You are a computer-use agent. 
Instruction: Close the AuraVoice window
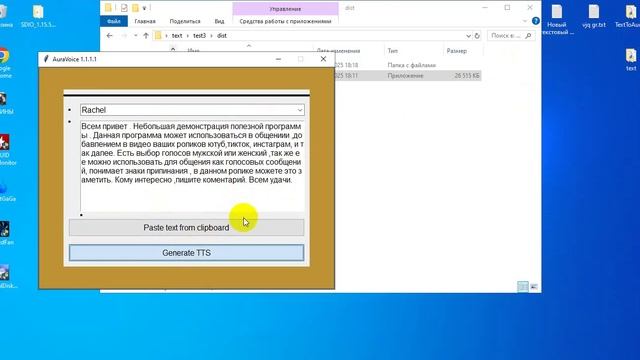click(323, 59)
